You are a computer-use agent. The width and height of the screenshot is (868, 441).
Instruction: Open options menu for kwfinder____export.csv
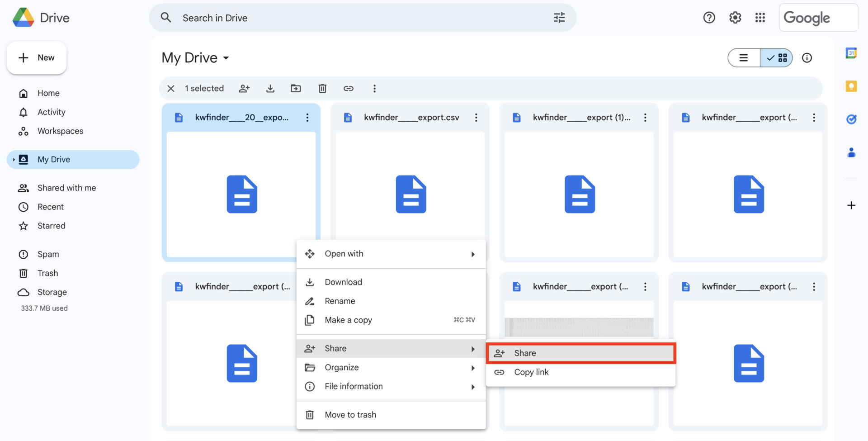pos(476,117)
